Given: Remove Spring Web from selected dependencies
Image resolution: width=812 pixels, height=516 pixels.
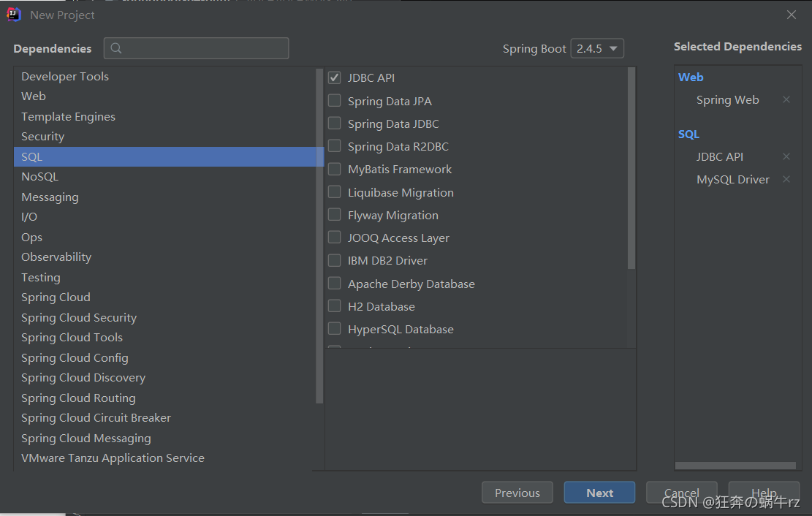Looking at the screenshot, I should 786,99.
